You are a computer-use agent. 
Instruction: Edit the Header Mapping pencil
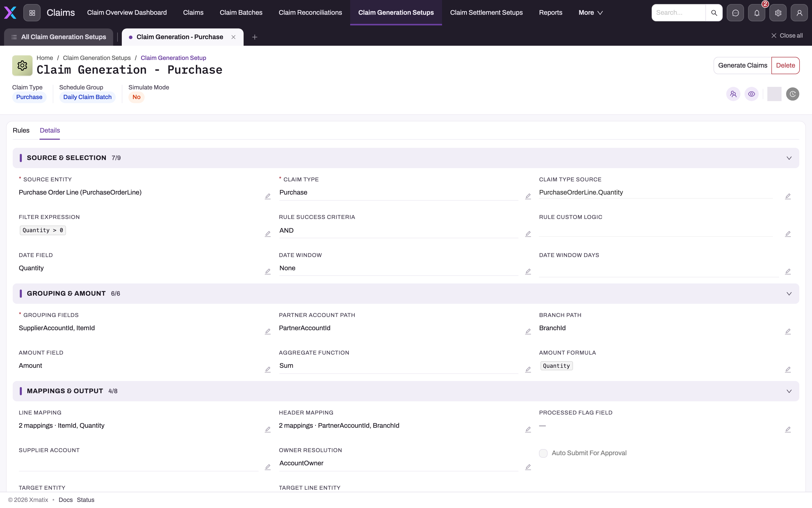click(x=528, y=430)
